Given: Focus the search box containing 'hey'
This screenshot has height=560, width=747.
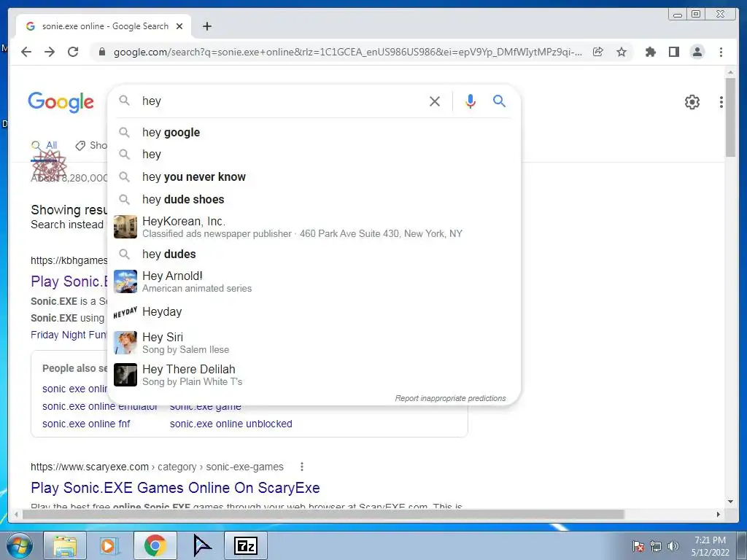Looking at the screenshot, I should coord(281,101).
